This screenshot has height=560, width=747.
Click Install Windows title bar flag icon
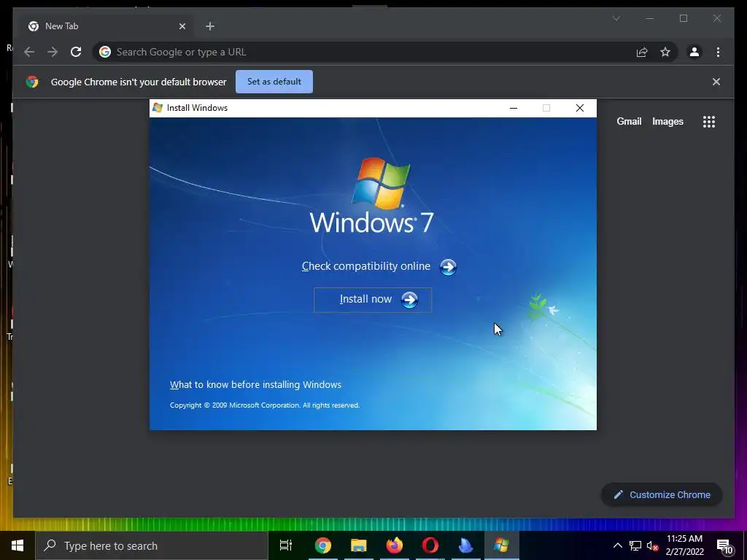[158, 108]
